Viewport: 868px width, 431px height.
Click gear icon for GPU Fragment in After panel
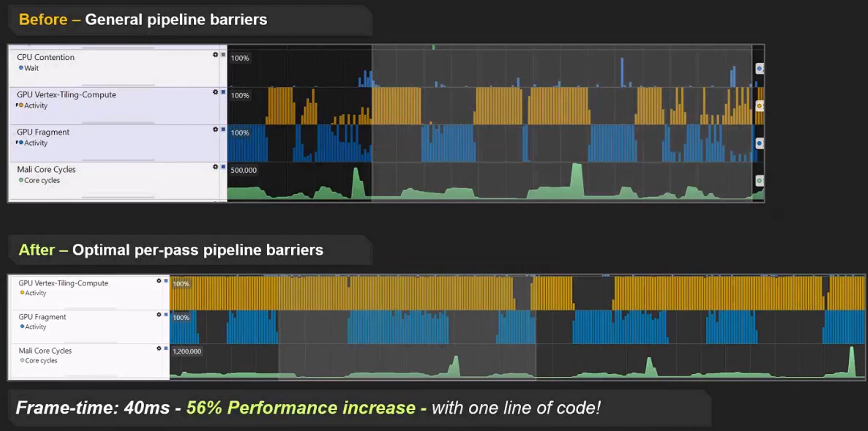(x=159, y=315)
